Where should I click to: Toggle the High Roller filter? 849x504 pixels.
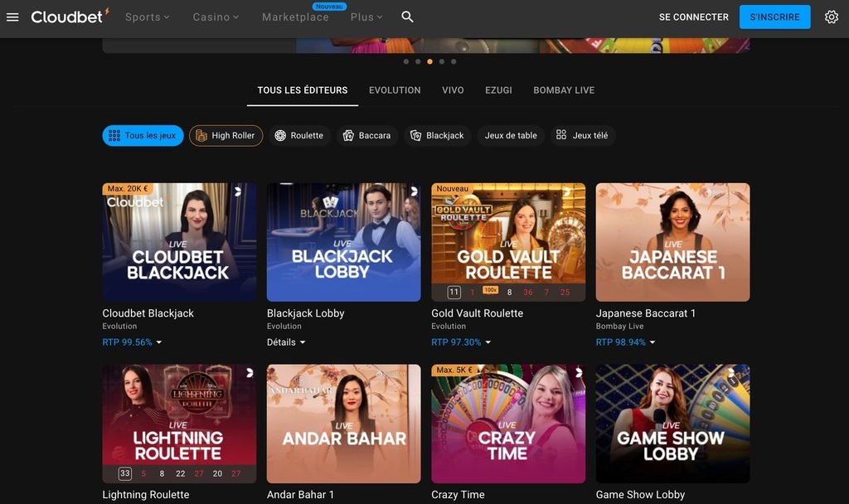click(x=226, y=135)
